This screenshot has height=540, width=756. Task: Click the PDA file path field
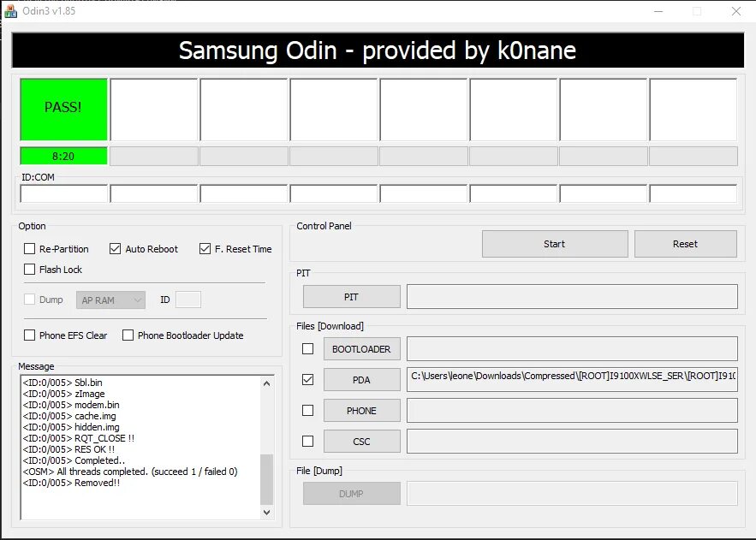pyautogui.click(x=572, y=379)
